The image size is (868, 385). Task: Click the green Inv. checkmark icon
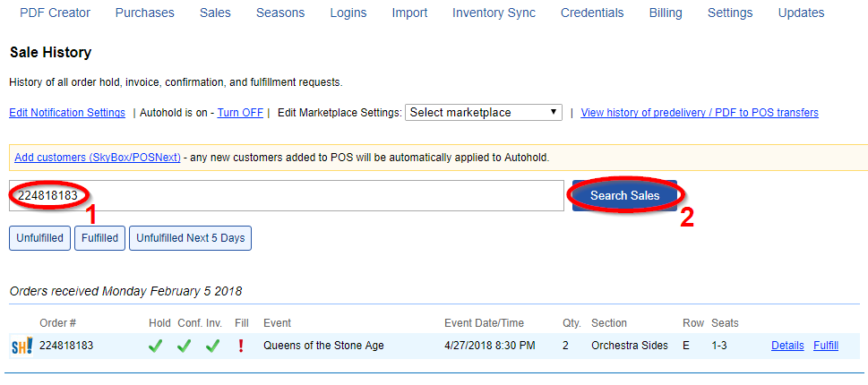pos(212,346)
